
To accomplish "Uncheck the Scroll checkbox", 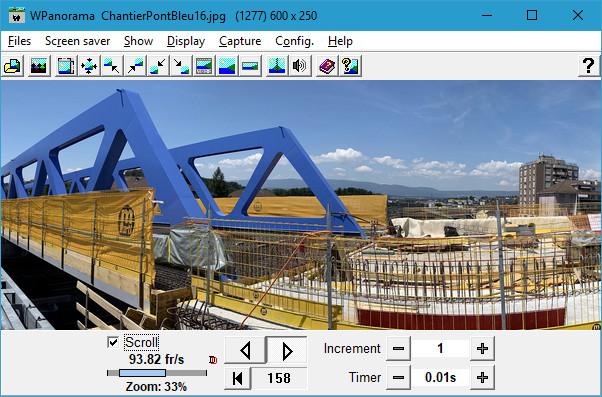I will pos(113,342).
